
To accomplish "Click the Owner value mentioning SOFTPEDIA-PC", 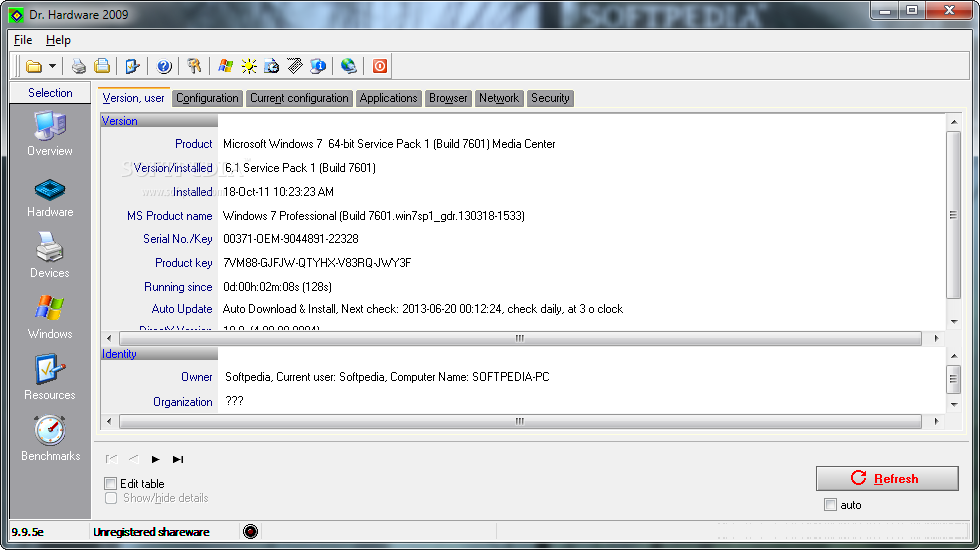I will coord(387,377).
